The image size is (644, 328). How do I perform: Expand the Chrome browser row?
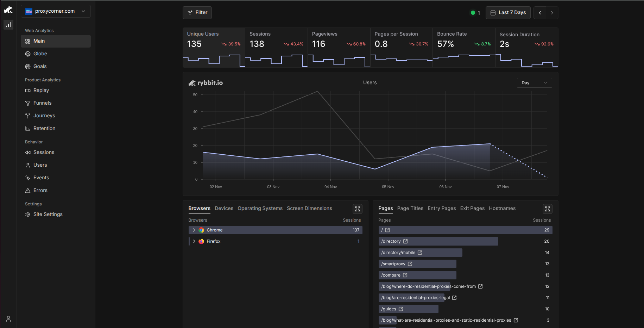[194, 230]
